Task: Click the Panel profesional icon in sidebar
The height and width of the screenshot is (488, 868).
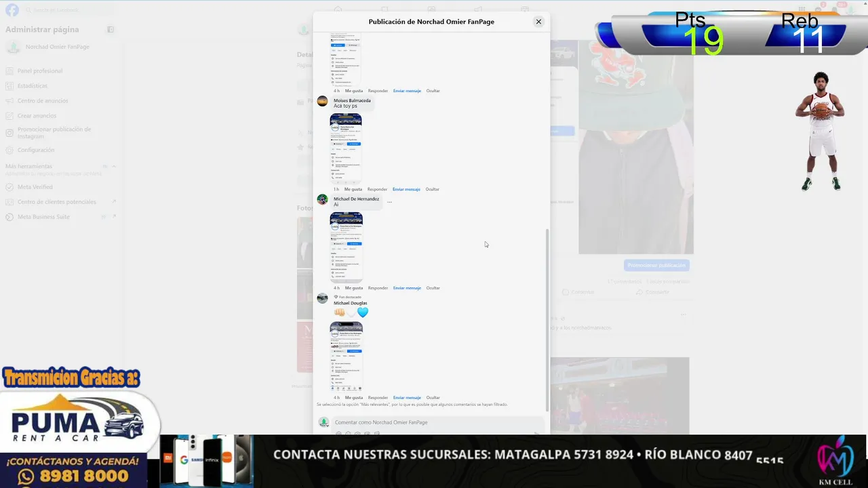Action: point(9,71)
